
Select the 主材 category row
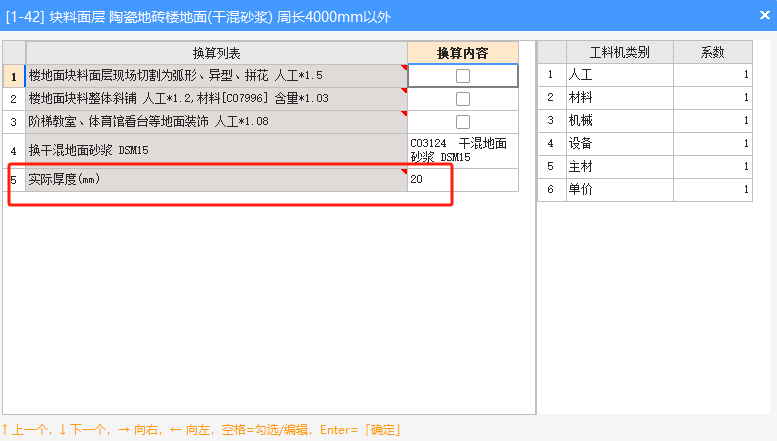tap(619, 166)
